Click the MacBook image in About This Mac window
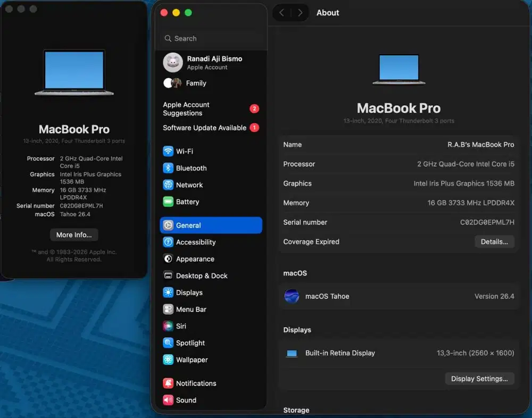Image resolution: width=532 pixels, height=418 pixels. point(74,73)
